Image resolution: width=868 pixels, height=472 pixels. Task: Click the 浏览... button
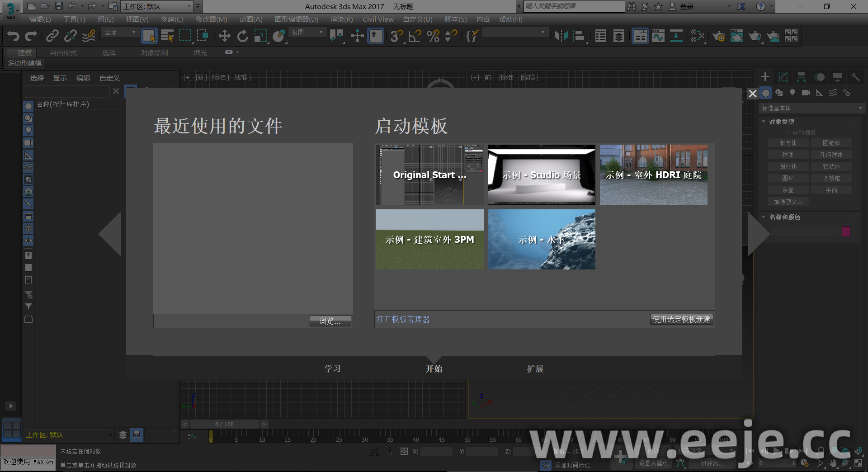pyautogui.click(x=330, y=321)
